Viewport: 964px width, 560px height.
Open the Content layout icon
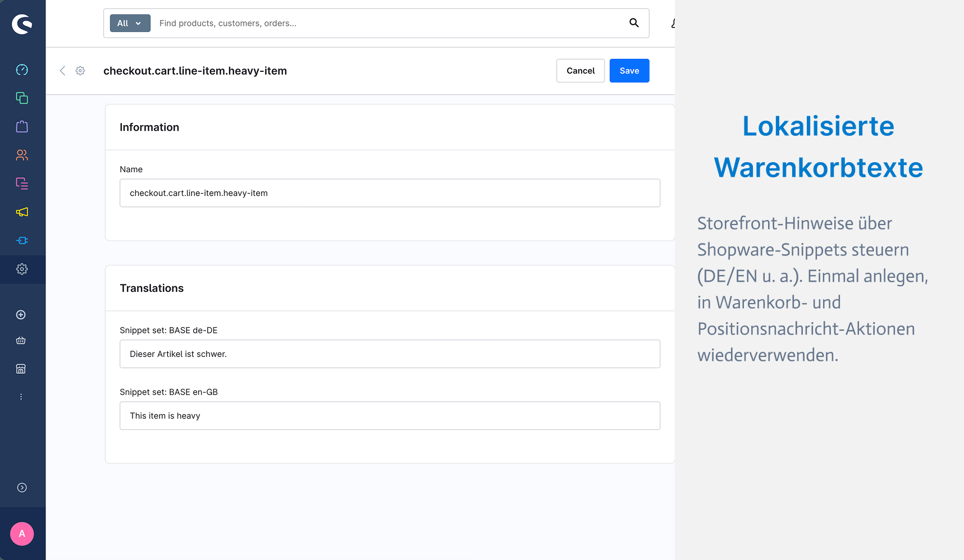coord(22,183)
